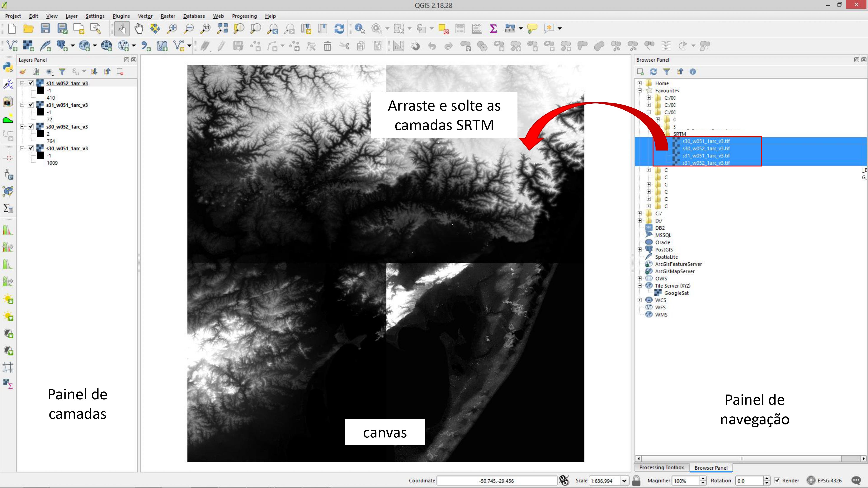Viewport: 868px width, 488px height.
Task: Select GoogleSat tile layer in Browser
Action: pyautogui.click(x=676, y=293)
